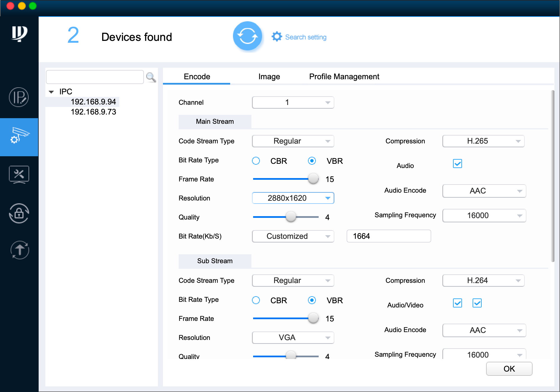Click the refresh device search button
The width and height of the screenshot is (560, 392).
coord(248,36)
